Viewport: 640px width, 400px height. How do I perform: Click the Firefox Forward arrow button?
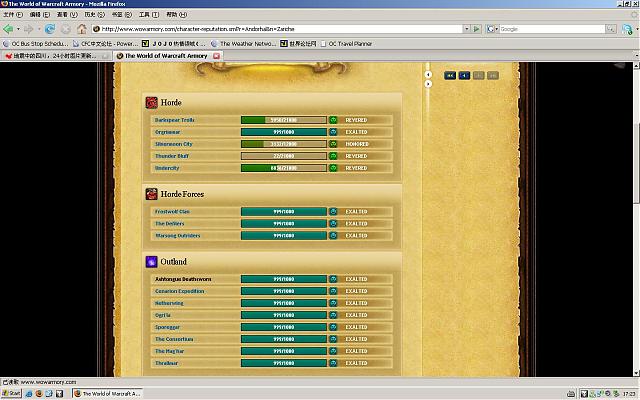click(28, 29)
